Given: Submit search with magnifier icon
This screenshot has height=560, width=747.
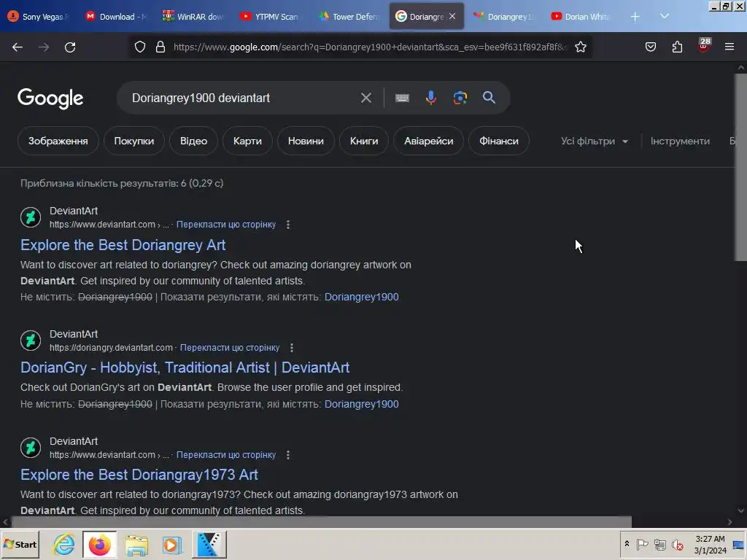Looking at the screenshot, I should (x=489, y=98).
